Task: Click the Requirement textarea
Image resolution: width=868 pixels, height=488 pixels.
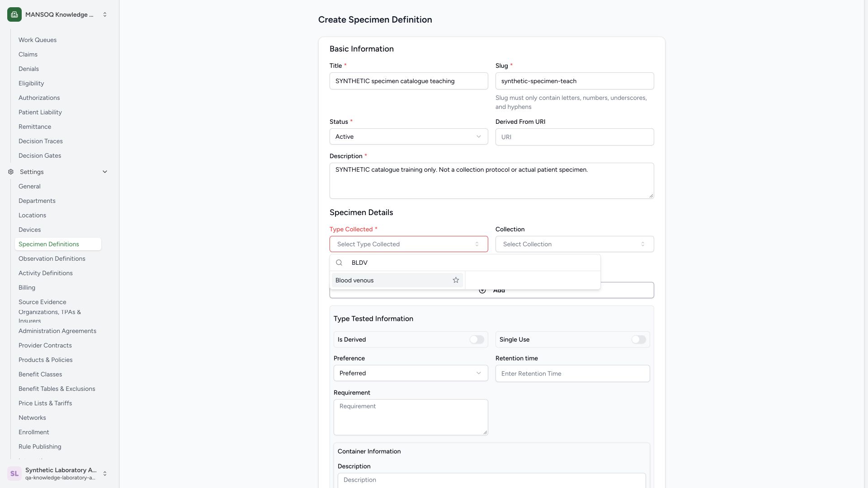Action: point(411,417)
